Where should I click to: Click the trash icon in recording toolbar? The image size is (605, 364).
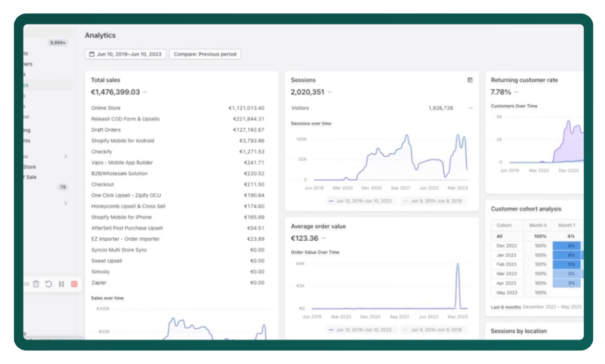click(36, 284)
